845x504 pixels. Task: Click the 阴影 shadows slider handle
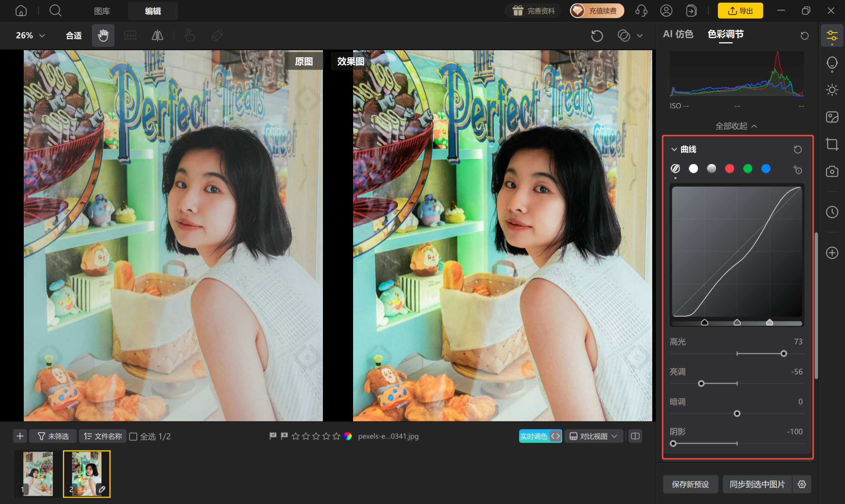coord(673,444)
